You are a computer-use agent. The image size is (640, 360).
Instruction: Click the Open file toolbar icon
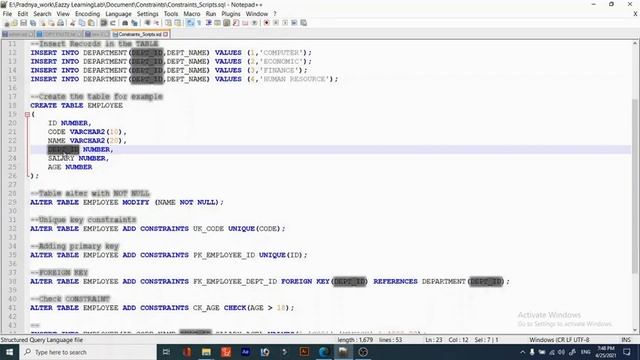pos(15,23)
